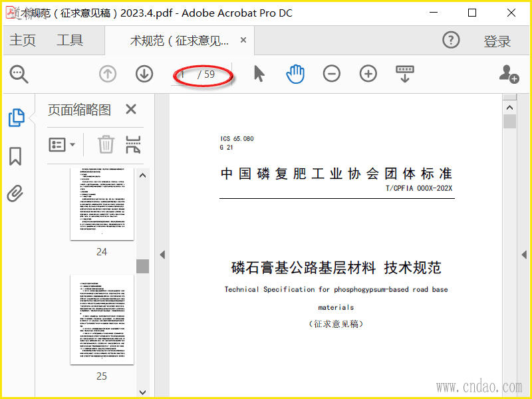The height and width of the screenshot is (399, 532).
Task: Minimize the Acrobat window
Action: 434,13
